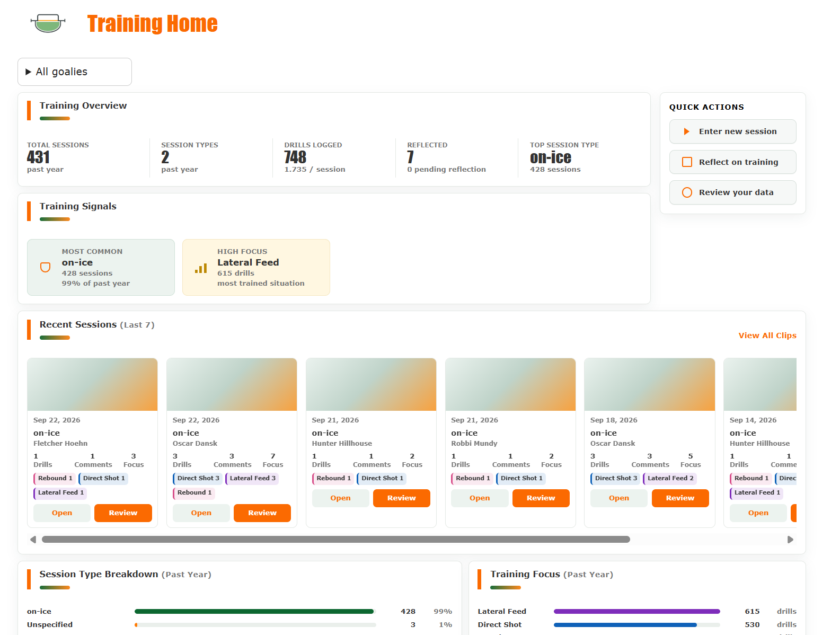Select the Lateral Feed training focus bar
This screenshot has width=840, height=635.
click(637, 612)
